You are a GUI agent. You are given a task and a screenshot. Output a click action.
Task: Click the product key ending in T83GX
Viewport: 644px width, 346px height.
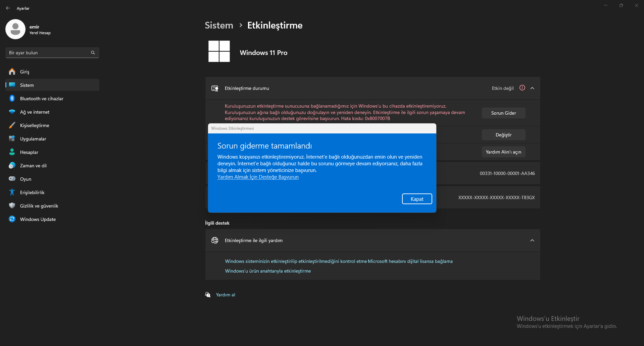pos(497,197)
